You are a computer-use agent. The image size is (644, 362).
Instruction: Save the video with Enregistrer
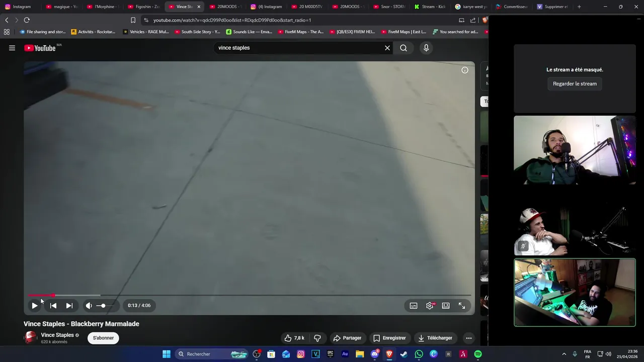[x=389, y=338]
